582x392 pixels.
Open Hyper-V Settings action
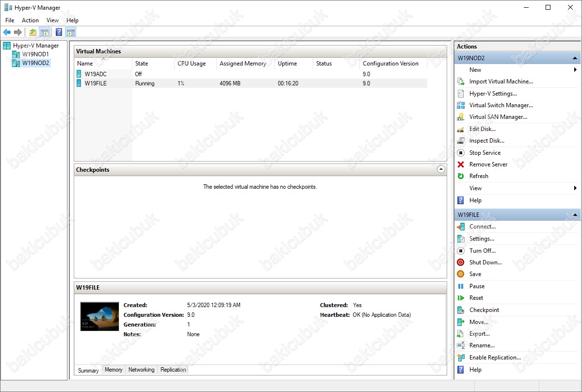pos(493,94)
